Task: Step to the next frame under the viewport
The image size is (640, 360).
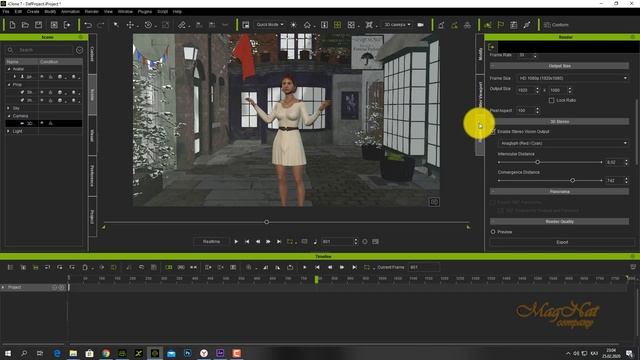Action: click(x=268, y=242)
